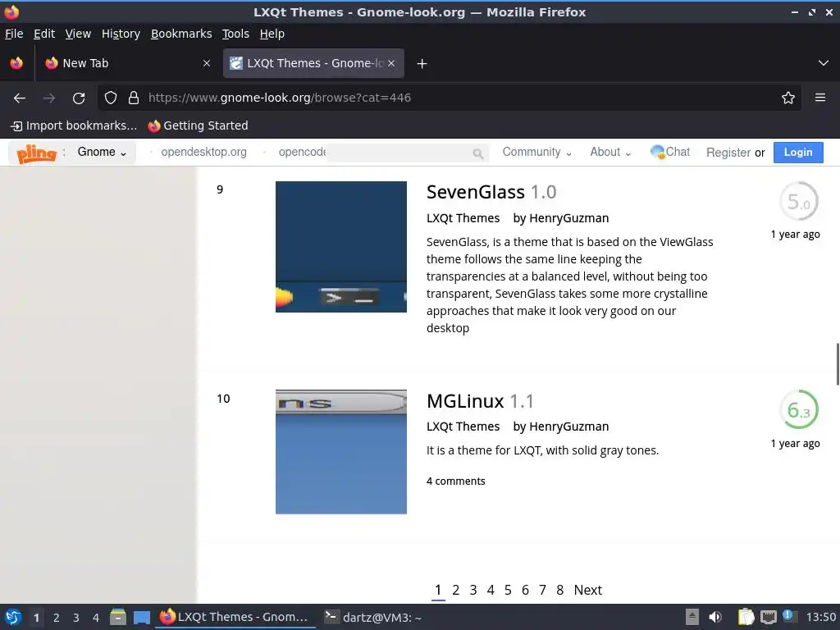Click the Register link
This screenshot has height=630, width=840.
click(728, 153)
